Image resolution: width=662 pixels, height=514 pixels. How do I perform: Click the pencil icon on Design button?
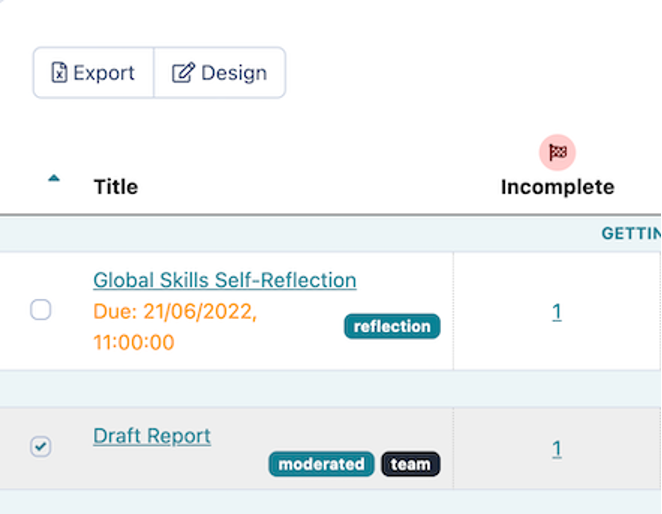click(182, 73)
